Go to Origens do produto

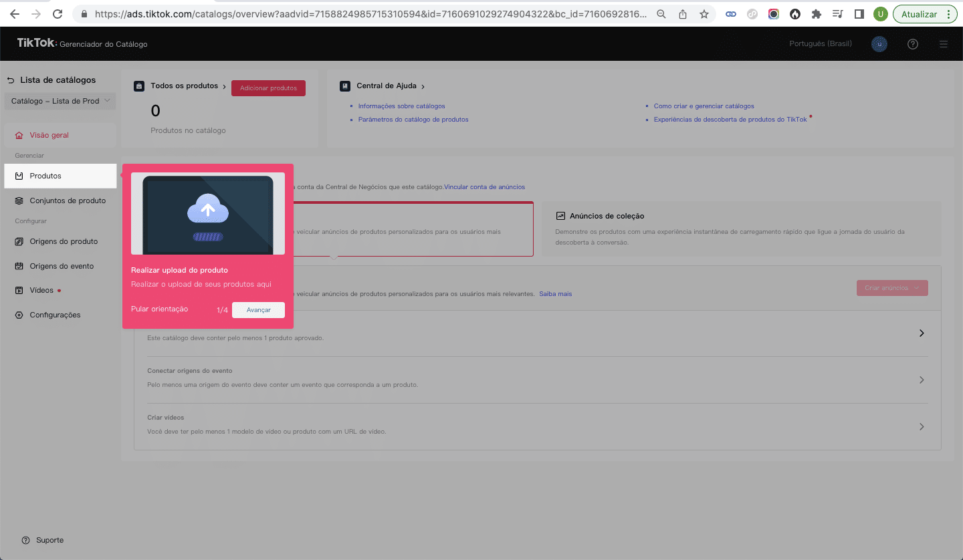[x=60, y=241]
